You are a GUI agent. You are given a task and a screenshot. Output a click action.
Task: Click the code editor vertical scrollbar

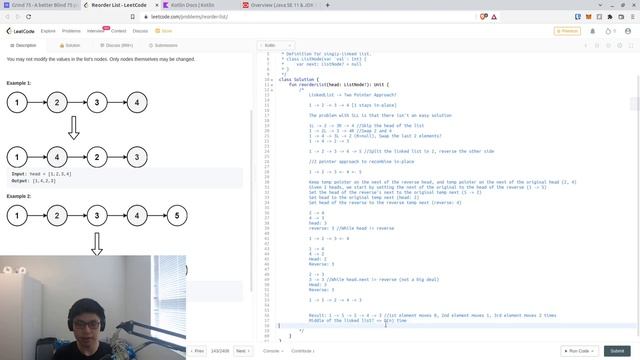point(638,204)
